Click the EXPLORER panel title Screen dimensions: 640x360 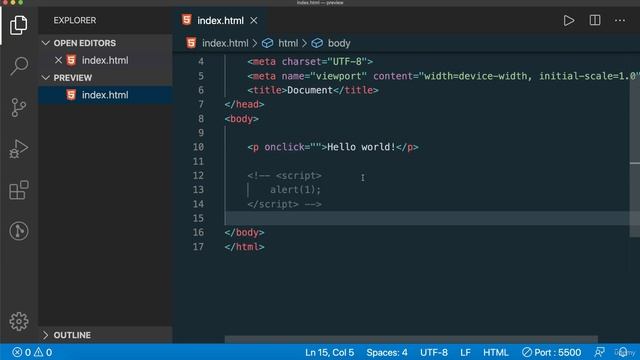[x=75, y=20]
